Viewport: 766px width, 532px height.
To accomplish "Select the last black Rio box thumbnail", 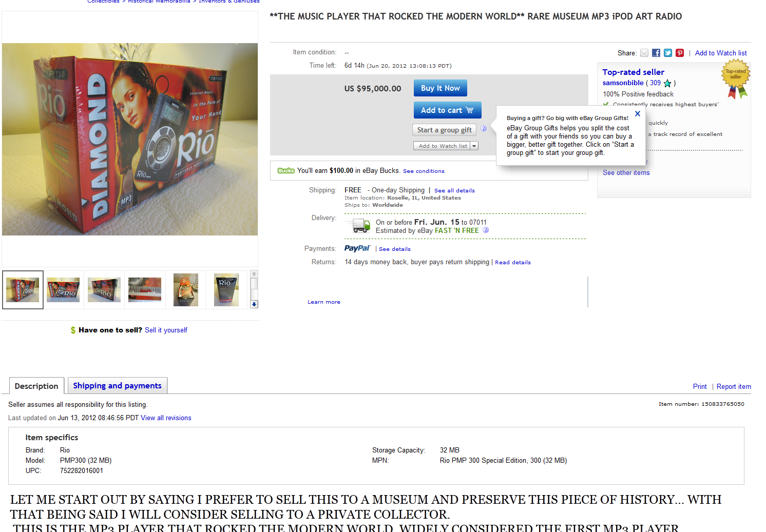I will 226,290.
